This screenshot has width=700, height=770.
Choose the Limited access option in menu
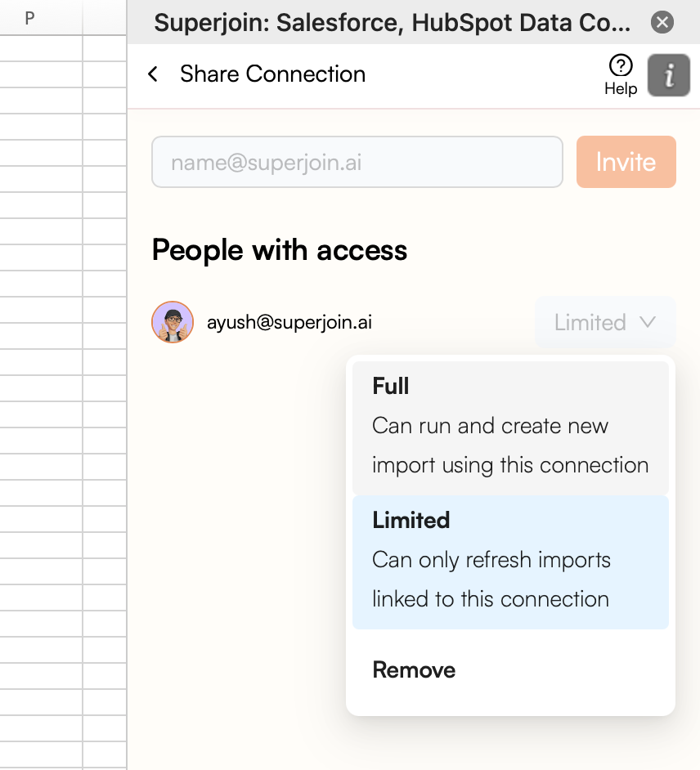(x=510, y=562)
